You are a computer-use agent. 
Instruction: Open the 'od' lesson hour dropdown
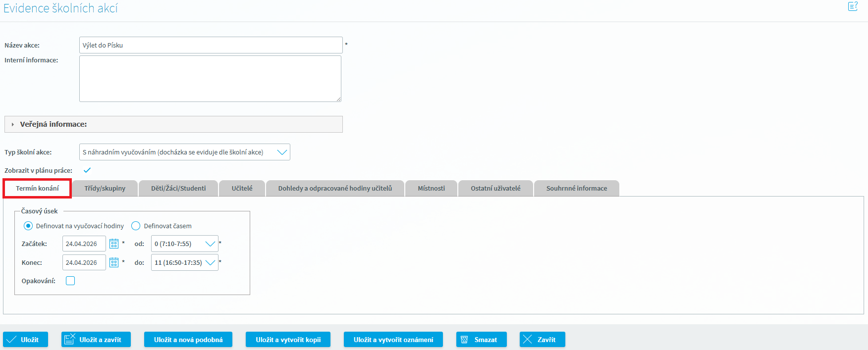point(184,244)
